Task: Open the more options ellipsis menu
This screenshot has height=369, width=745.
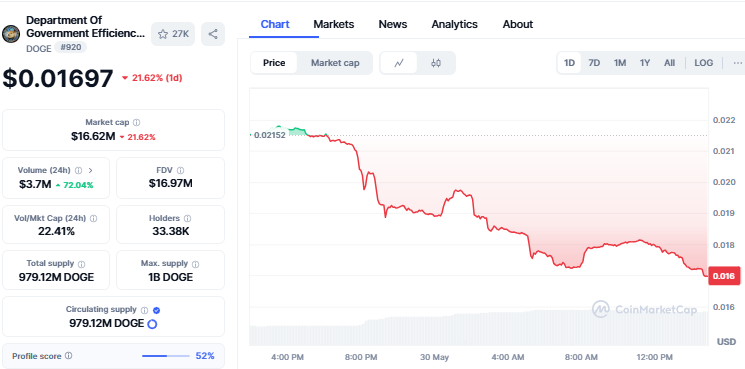Action: [x=737, y=63]
